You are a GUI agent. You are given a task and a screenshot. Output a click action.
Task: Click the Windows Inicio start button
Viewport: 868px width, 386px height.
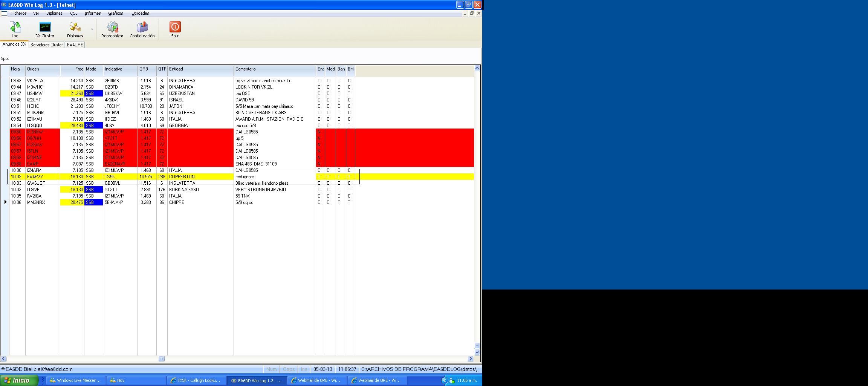pyautogui.click(x=19, y=380)
